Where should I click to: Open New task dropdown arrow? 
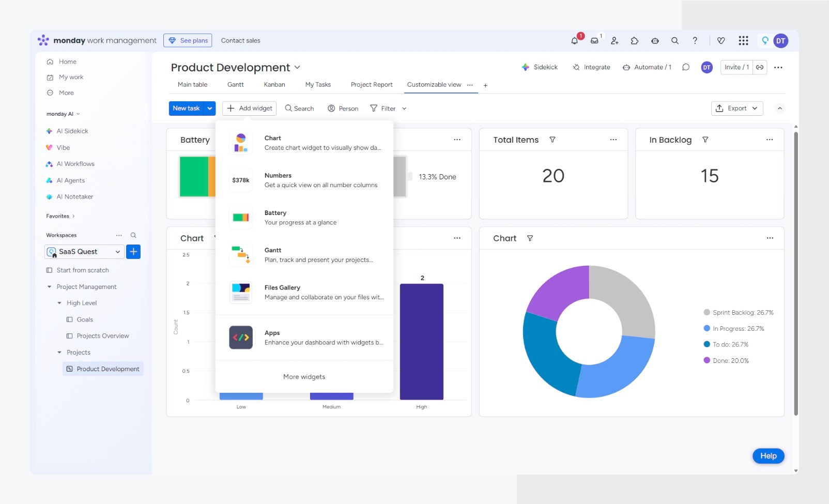coord(210,109)
